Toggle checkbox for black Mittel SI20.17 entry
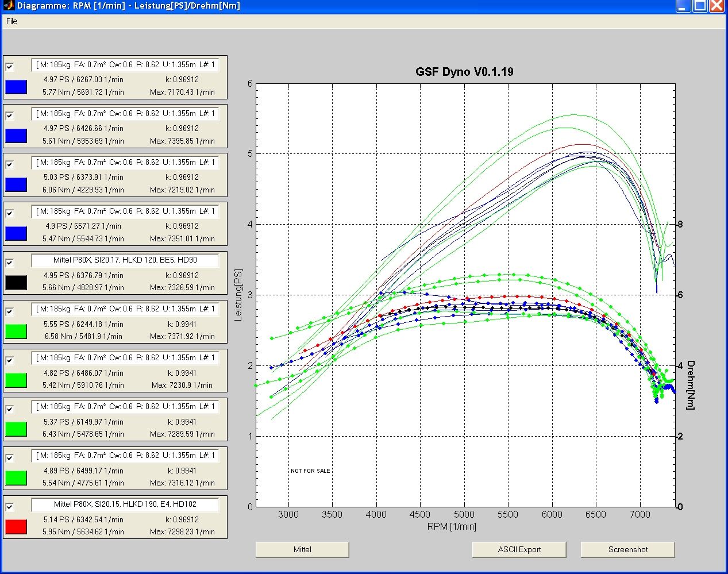 pos(10,263)
